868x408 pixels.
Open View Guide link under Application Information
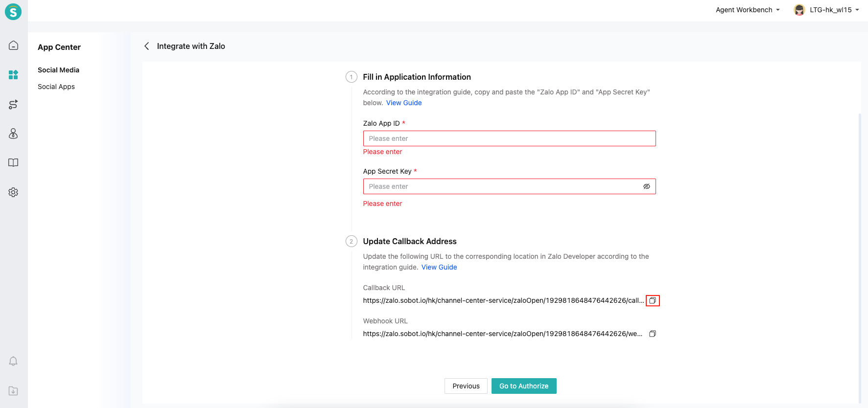click(404, 103)
